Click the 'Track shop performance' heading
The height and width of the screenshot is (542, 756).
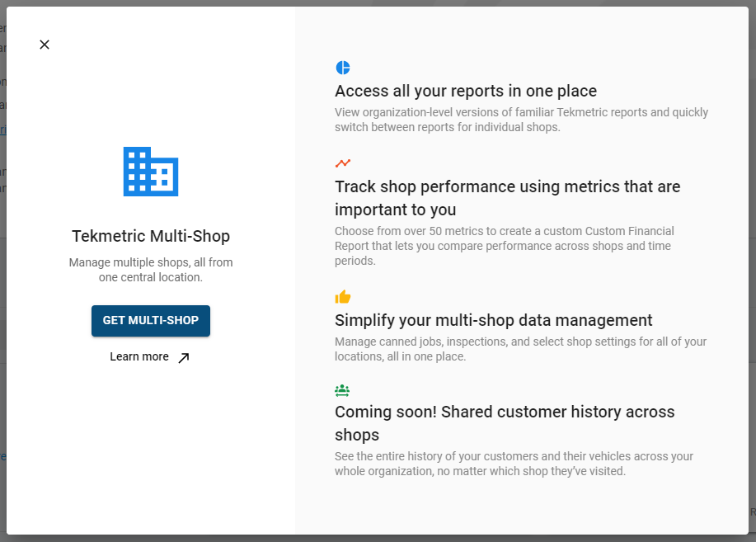point(507,198)
